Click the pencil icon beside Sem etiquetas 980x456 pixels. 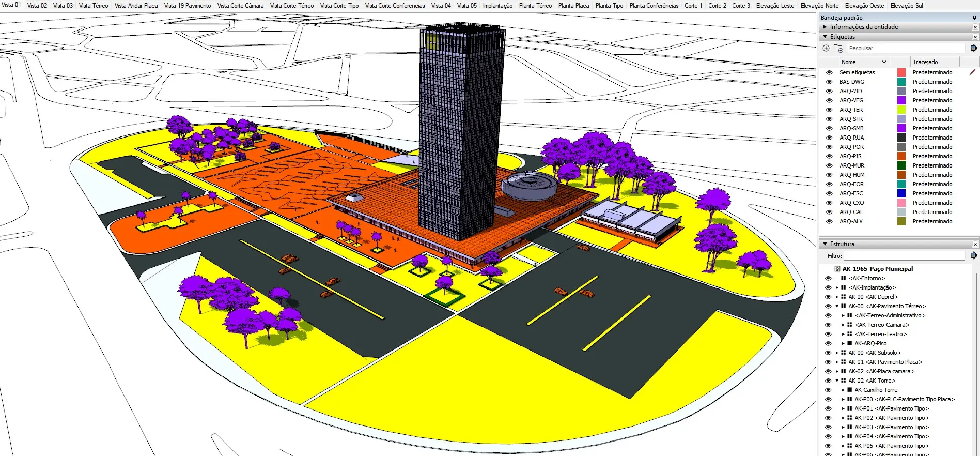click(x=972, y=72)
